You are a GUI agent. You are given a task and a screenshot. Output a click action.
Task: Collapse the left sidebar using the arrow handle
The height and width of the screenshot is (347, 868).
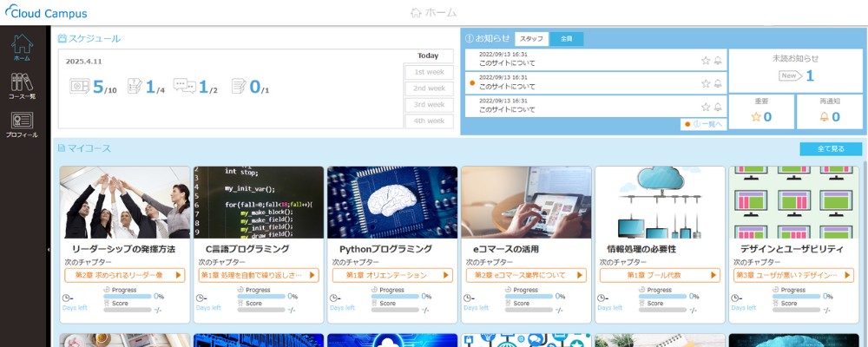tap(49, 249)
